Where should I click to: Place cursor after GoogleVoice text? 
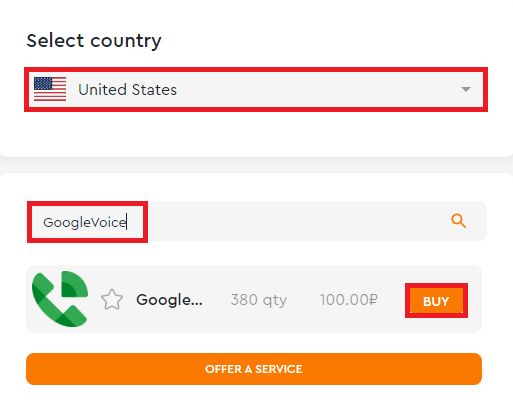pyautogui.click(x=127, y=222)
